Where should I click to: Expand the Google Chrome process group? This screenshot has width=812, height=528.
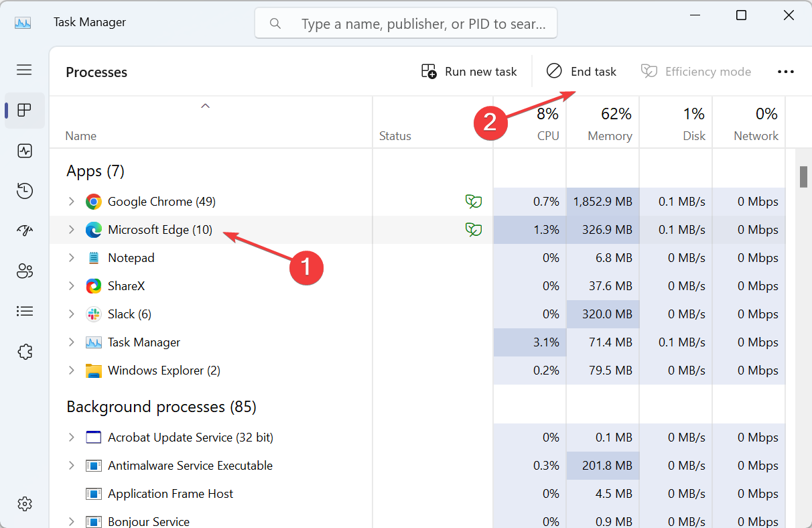coord(72,202)
